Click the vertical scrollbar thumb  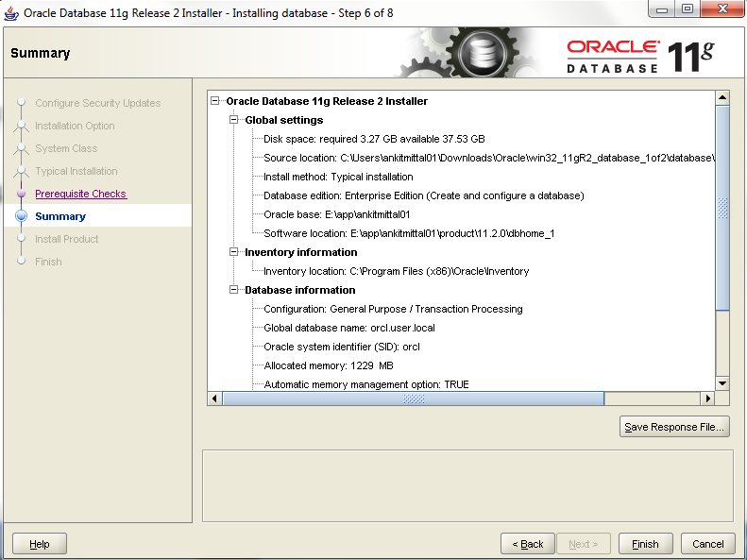pyautogui.click(x=722, y=208)
